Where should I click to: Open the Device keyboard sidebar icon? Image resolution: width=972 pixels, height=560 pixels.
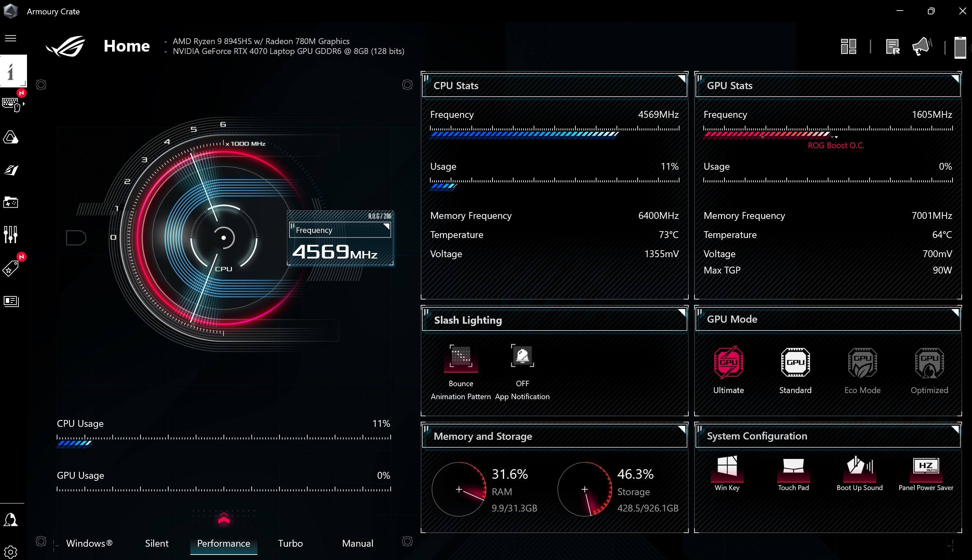tap(11, 104)
